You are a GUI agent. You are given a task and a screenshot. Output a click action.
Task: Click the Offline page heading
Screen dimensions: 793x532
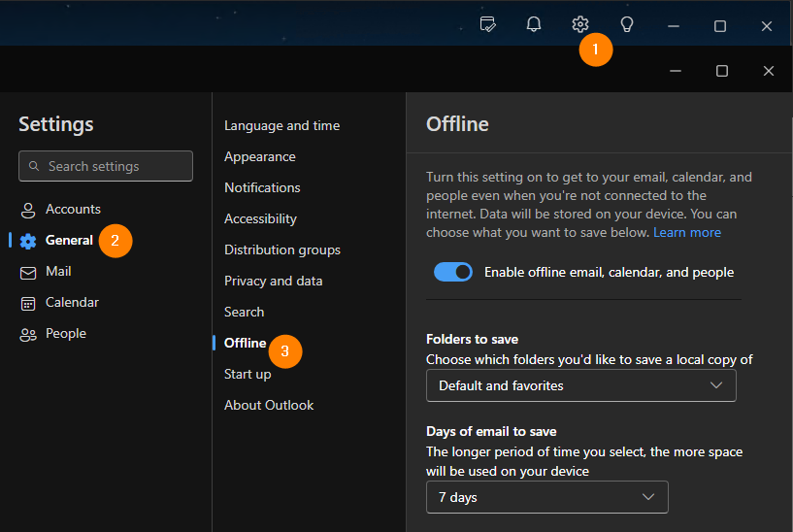coord(457,124)
